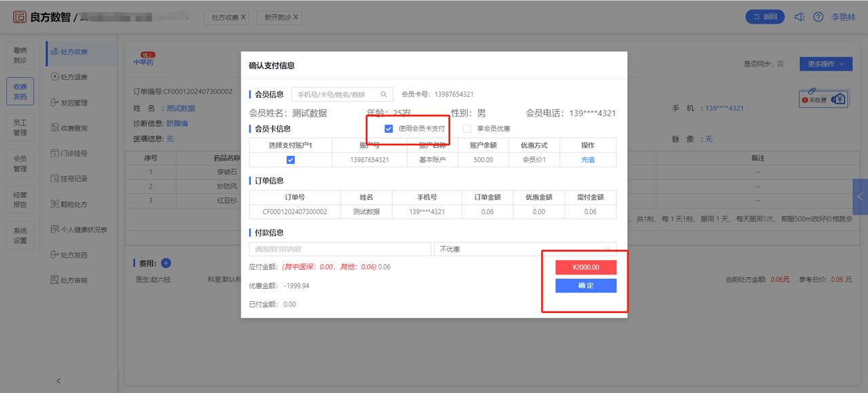Image resolution: width=868 pixels, height=393 pixels.
Task: Click the member search magnifier icon
Action: tap(383, 94)
